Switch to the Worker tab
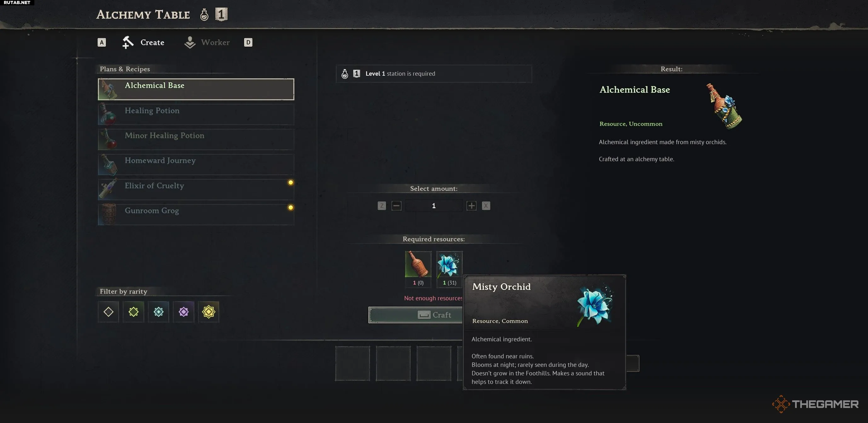The height and width of the screenshot is (423, 868). (207, 43)
